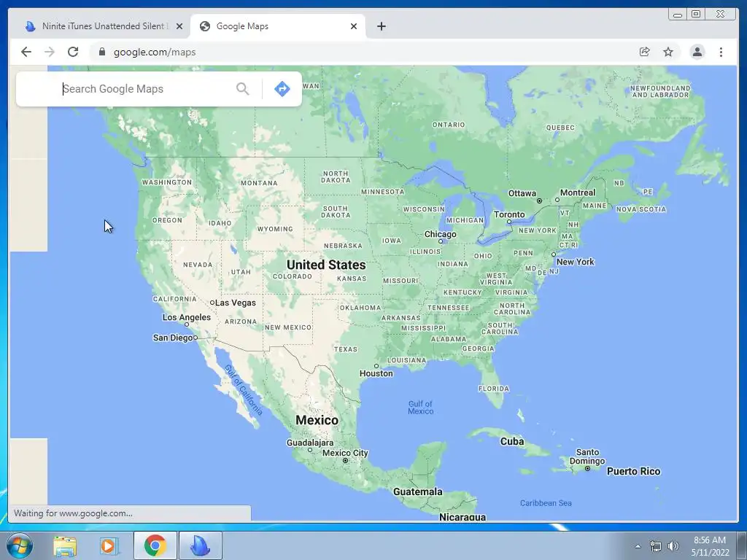Click the Gulf of Mexico label
This screenshot has width=747, height=560.
[x=421, y=408]
